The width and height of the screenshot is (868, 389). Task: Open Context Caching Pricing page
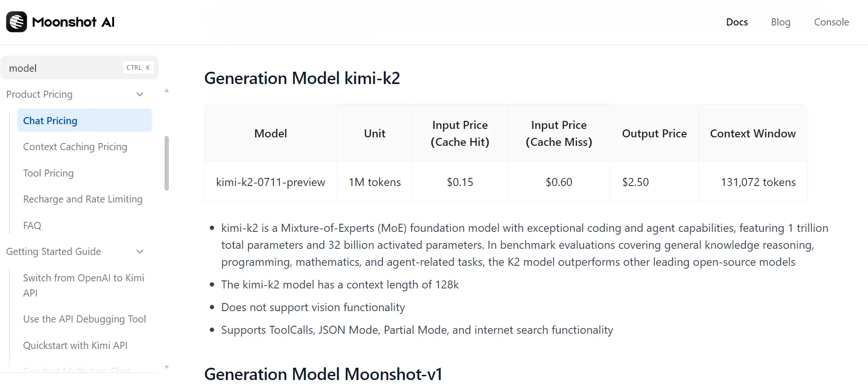[75, 147]
